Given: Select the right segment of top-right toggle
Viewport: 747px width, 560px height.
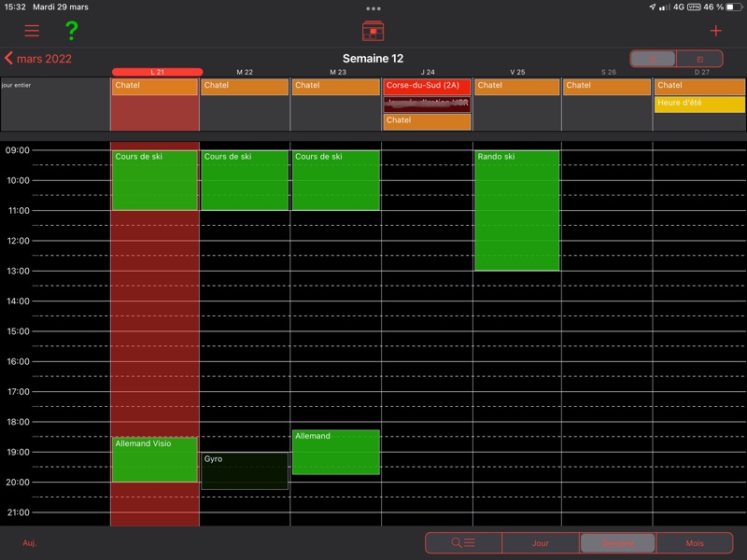Looking at the screenshot, I should pos(699,59).
